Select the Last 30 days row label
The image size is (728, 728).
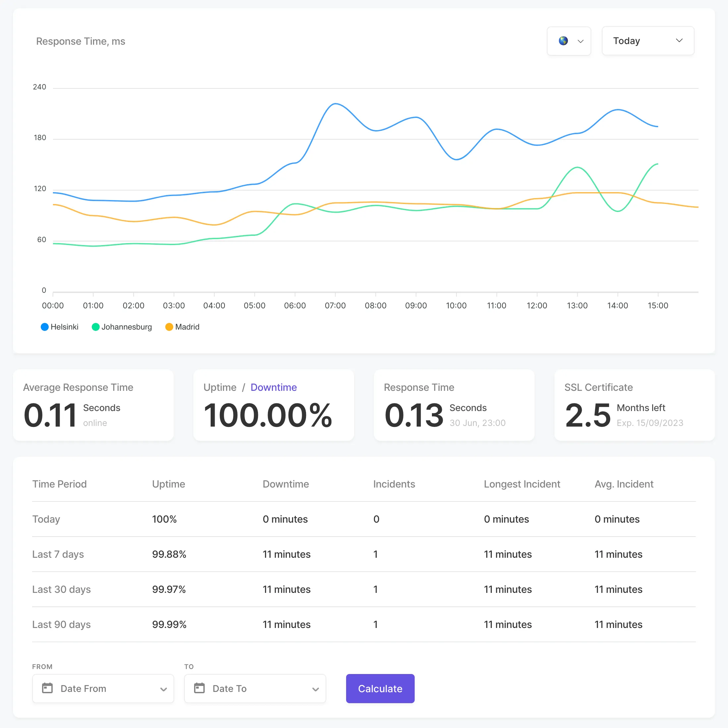pyautogui.click(x=61, y=589)
